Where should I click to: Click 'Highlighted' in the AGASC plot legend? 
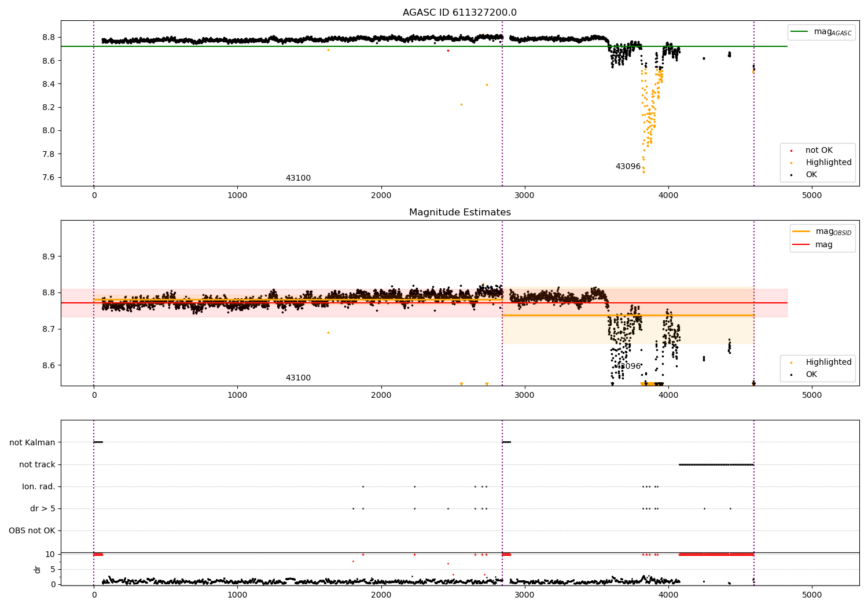point(829,162)
